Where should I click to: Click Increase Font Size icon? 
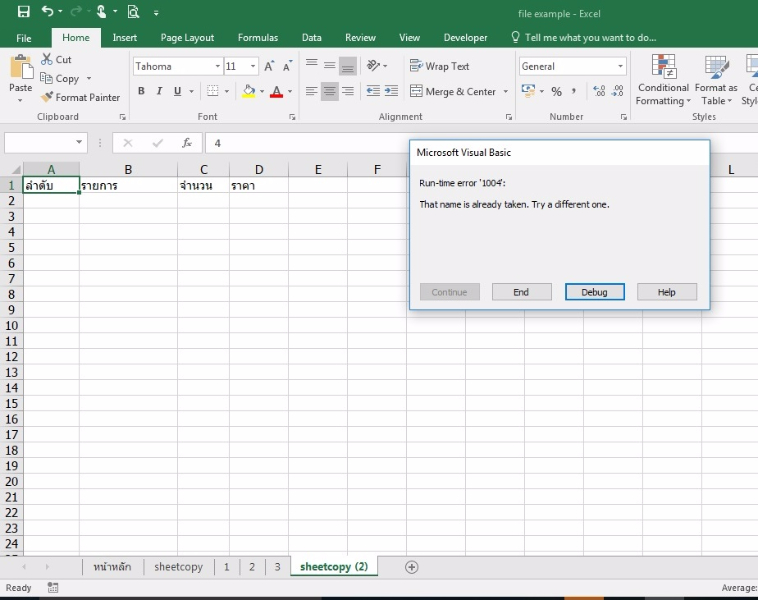coord(269,66)
